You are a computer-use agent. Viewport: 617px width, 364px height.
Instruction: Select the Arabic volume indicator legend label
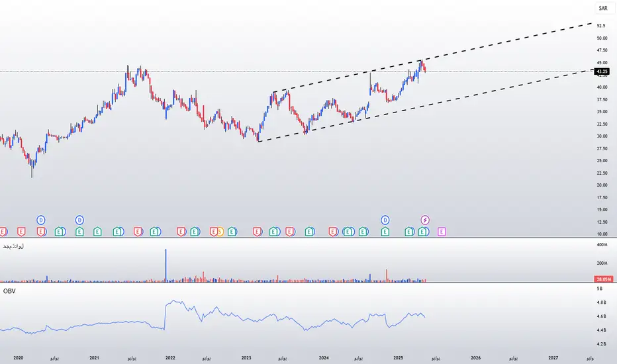click(13, 246)
